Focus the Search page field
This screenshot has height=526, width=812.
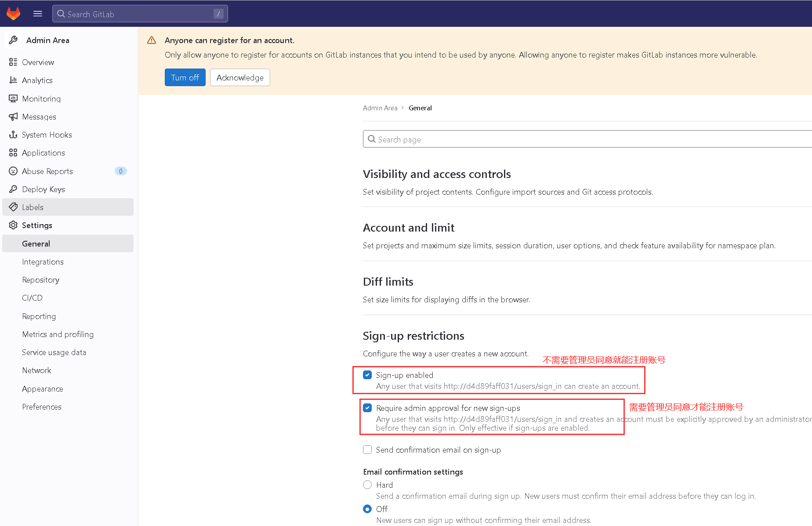tap(587, 139)
